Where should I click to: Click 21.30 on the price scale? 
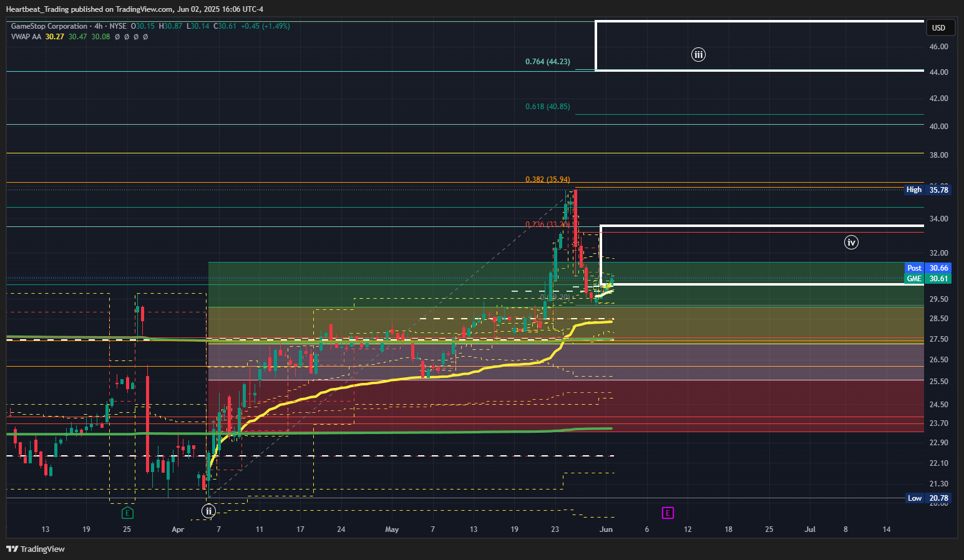coord(938,484)
